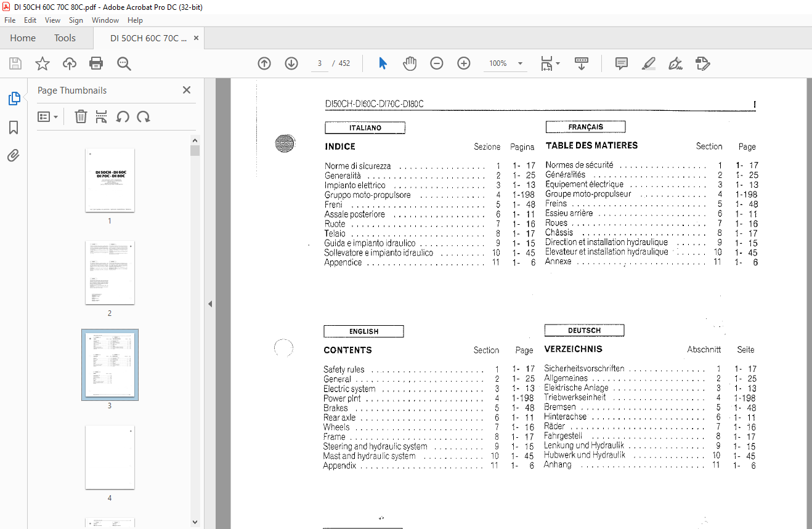Click the Save file icon

tap(15, 63)
